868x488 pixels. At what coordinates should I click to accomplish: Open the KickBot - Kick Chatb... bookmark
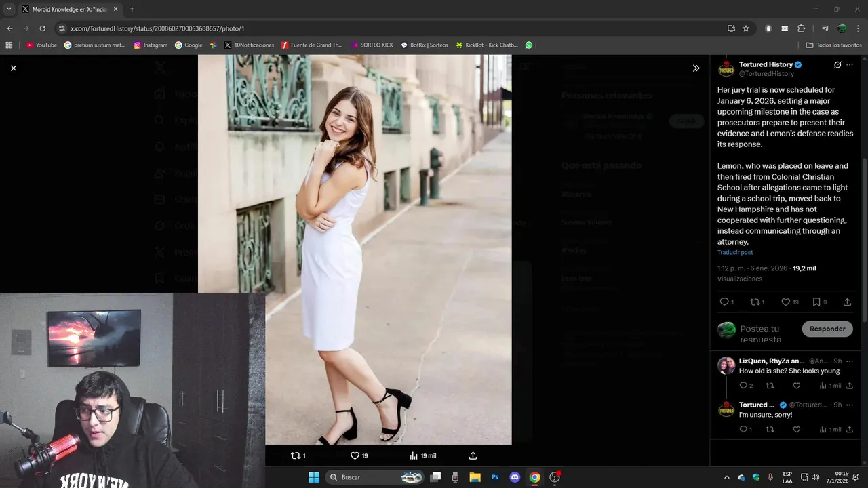tap(487, 45)
